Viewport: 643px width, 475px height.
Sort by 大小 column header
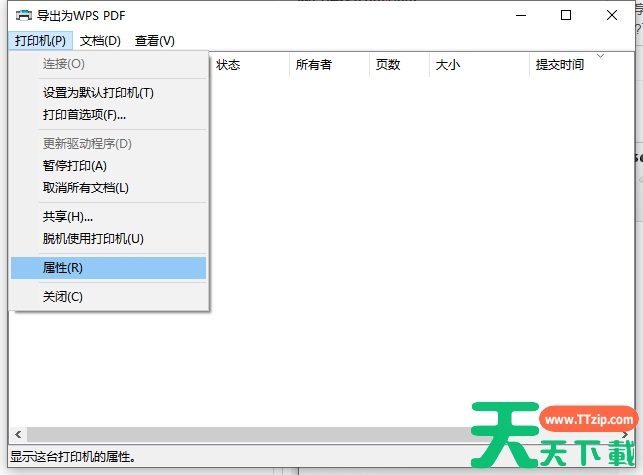[479, 65]
